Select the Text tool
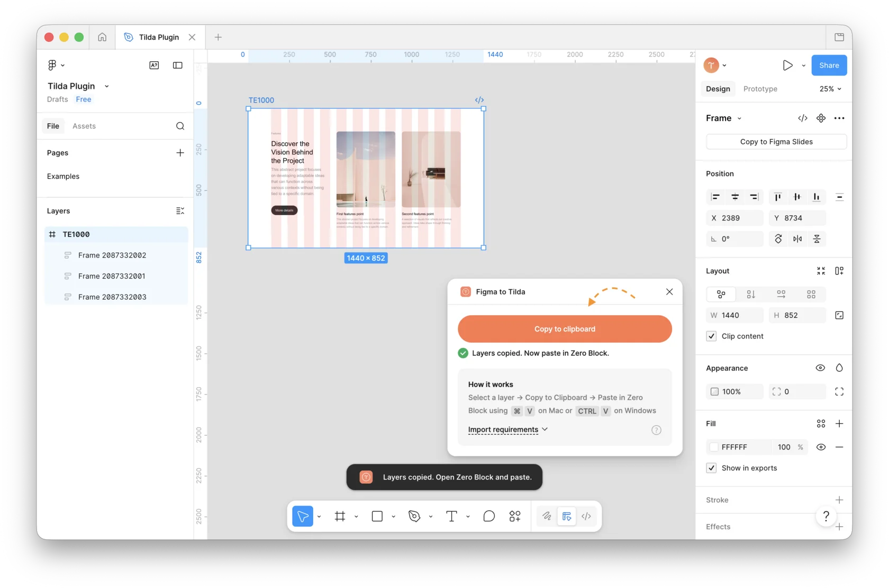The image size is (889, 588). (x=451, y=516)
